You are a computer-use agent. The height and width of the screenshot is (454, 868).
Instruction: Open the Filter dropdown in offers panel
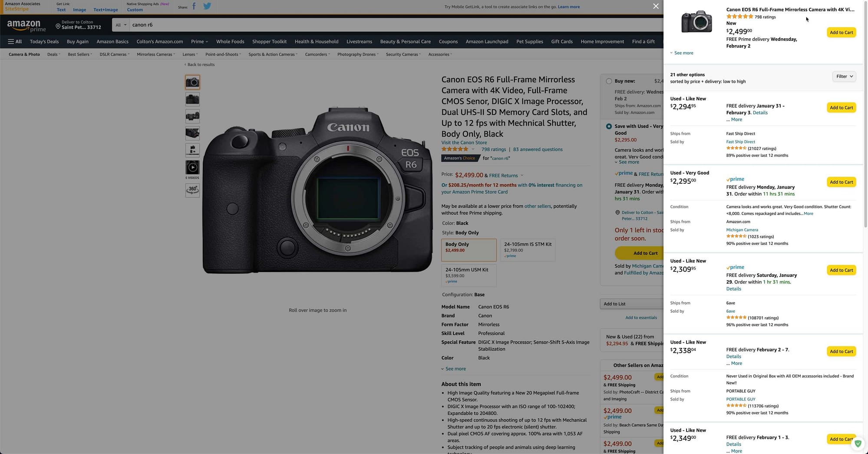[844, 76]
